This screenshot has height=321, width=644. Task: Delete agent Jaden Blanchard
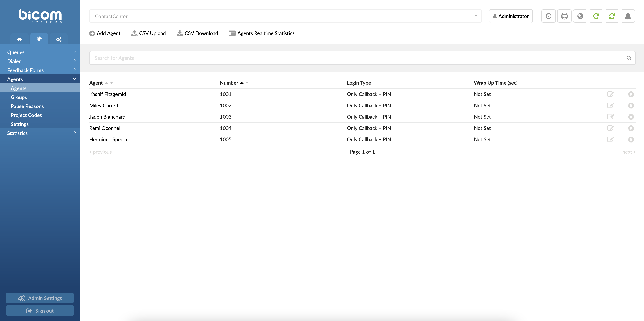(631, 117)
